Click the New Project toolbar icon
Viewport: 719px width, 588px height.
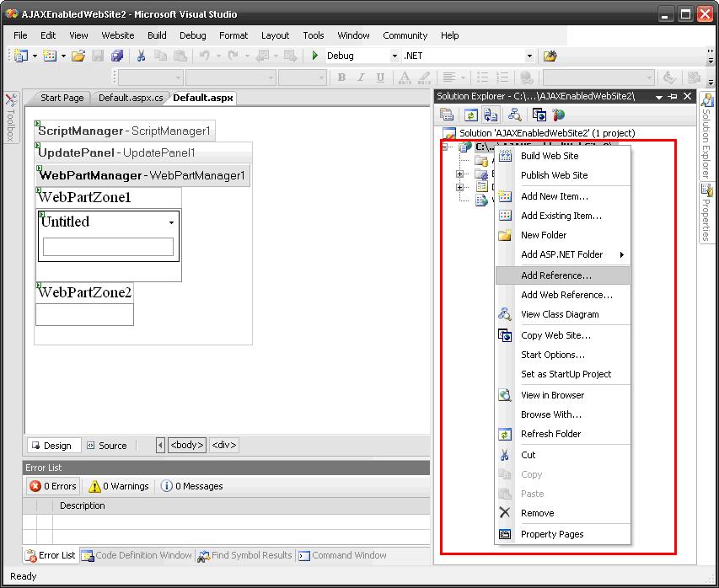click(x=21, y=56)
